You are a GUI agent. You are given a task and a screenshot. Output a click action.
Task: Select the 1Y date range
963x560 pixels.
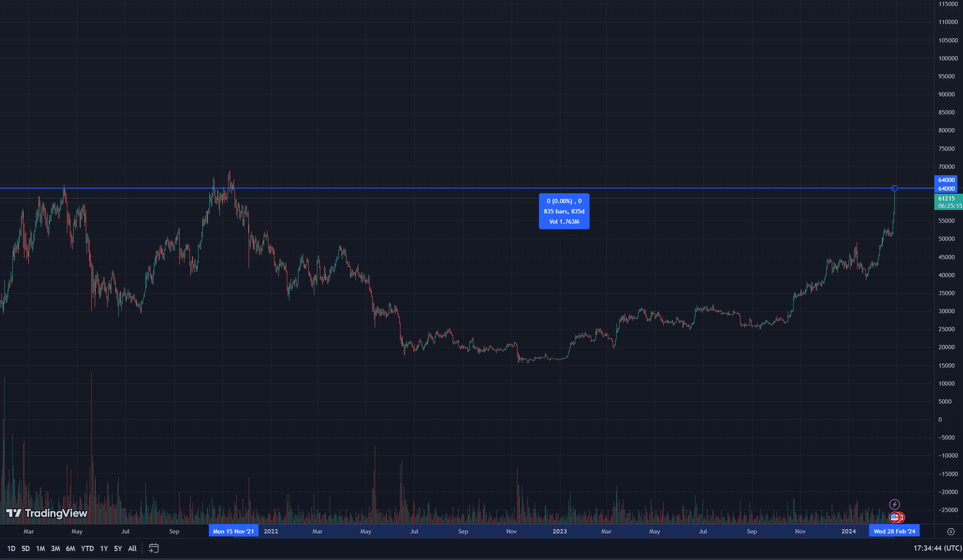click(104, 548)
